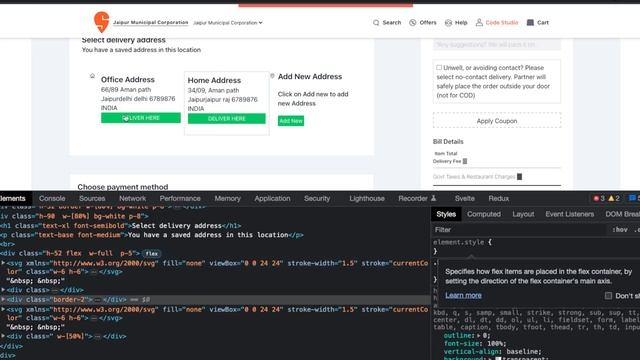Click the red errors count icon

point(596,198)
